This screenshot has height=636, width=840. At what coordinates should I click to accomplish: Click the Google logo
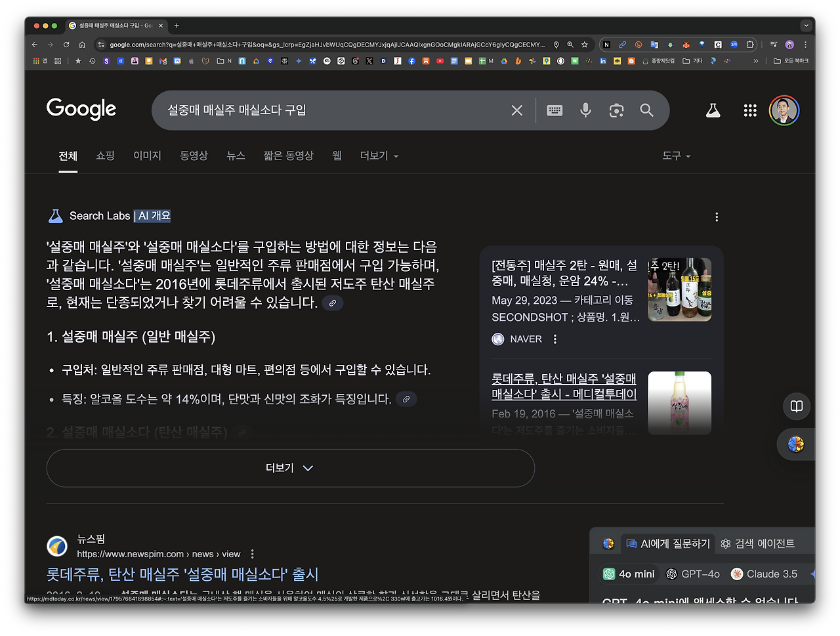[x=81, y=109]
